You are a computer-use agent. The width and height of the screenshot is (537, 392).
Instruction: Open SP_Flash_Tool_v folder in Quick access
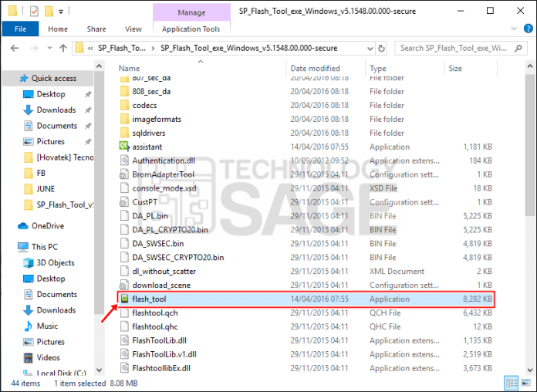pos(65,204)
